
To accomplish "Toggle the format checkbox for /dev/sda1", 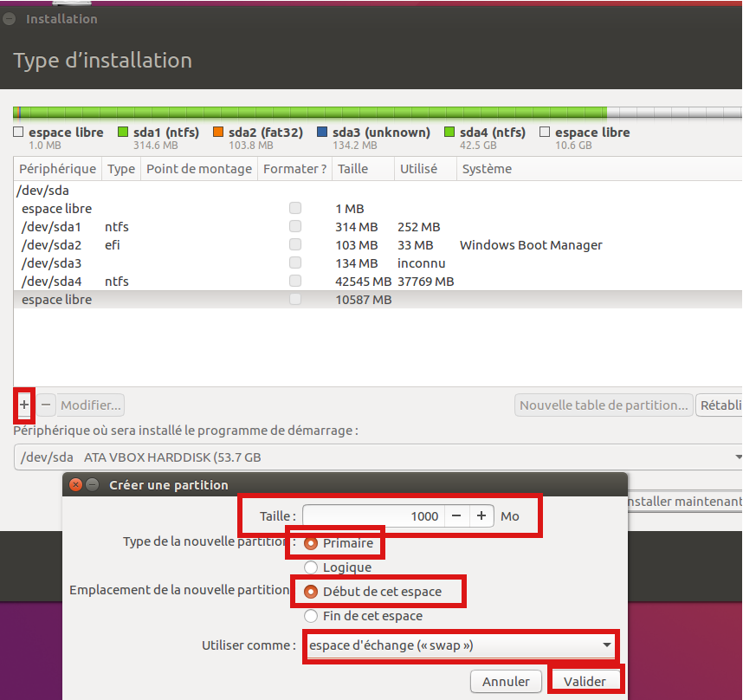I will coord(295,227).
